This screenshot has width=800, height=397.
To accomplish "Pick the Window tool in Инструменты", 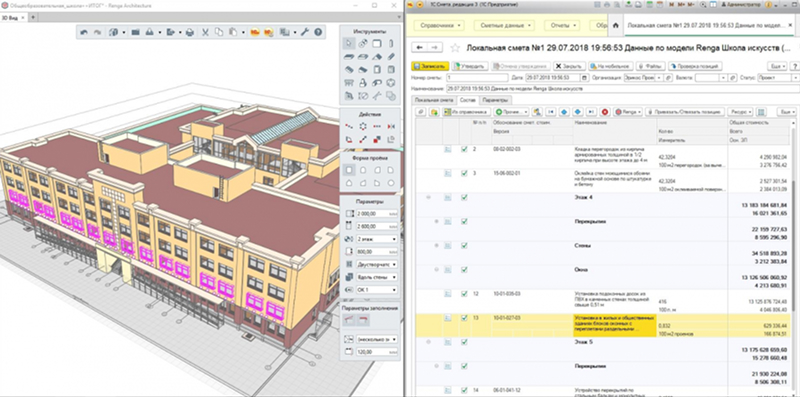I will pos(391,70).
